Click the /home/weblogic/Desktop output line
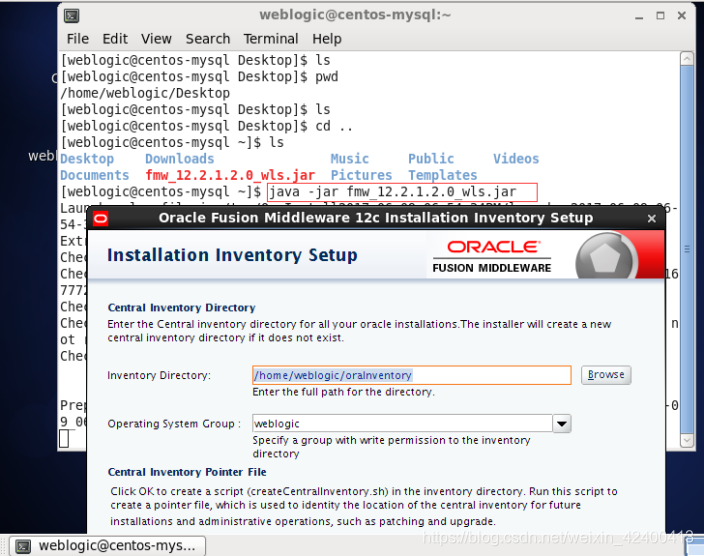 point(145,93)
